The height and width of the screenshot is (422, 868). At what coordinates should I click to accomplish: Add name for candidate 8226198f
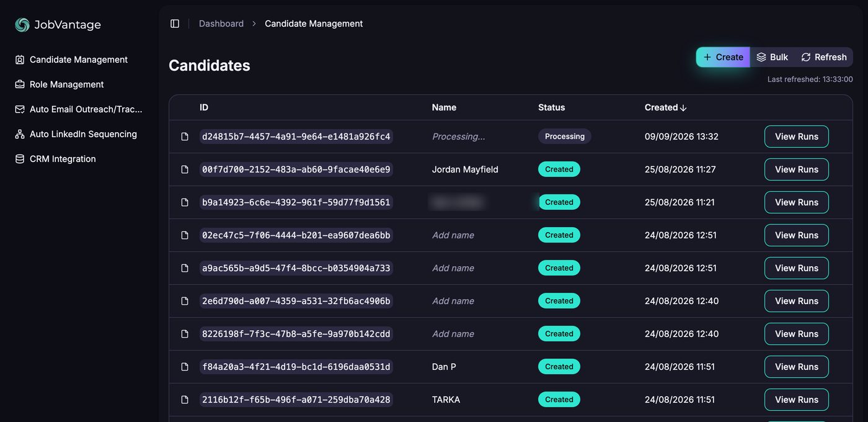click(x=453, y=334)
